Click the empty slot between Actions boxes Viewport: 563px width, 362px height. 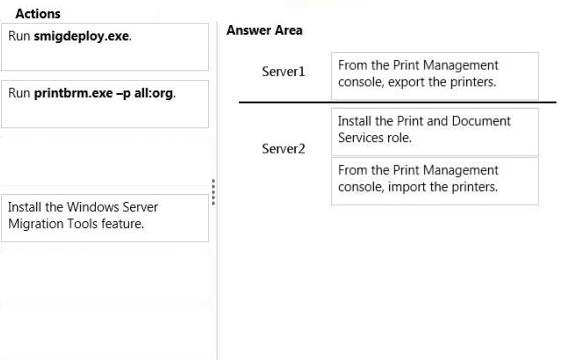tap(105, 161)
